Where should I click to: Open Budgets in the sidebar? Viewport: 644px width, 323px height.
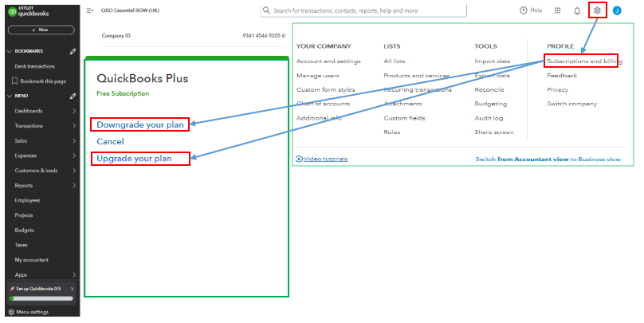[24, 230]
